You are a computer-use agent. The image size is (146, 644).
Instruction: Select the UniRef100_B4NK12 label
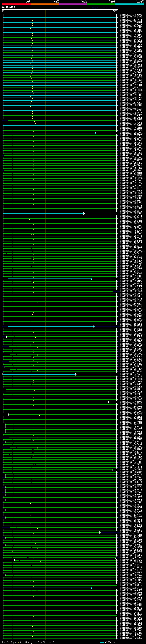(131, 329)
